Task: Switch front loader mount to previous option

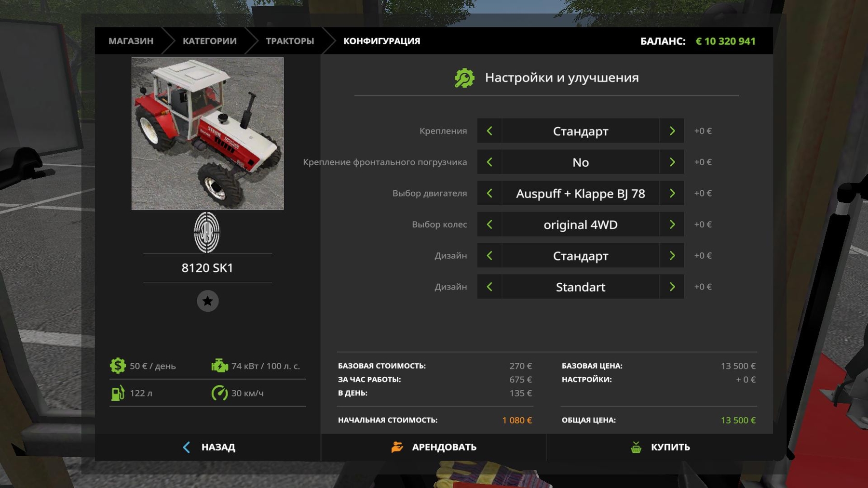Action: (x=489, y=162)
